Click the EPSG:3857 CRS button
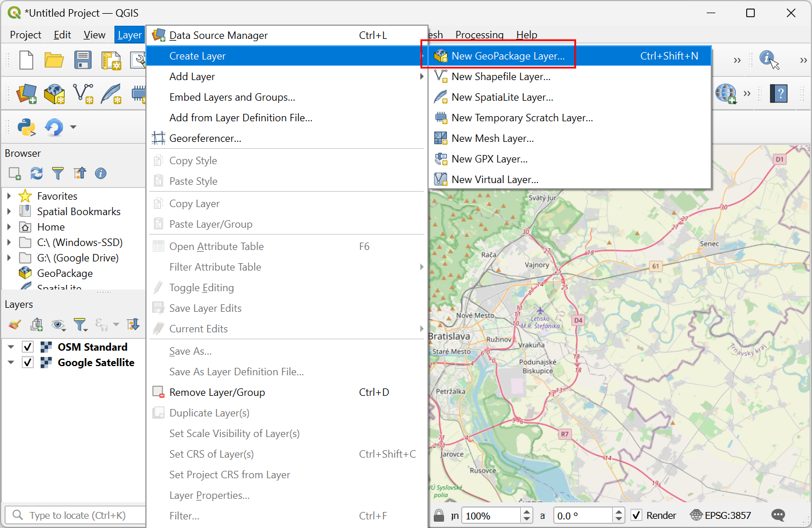Screen dimensions: 812x528 720,515
